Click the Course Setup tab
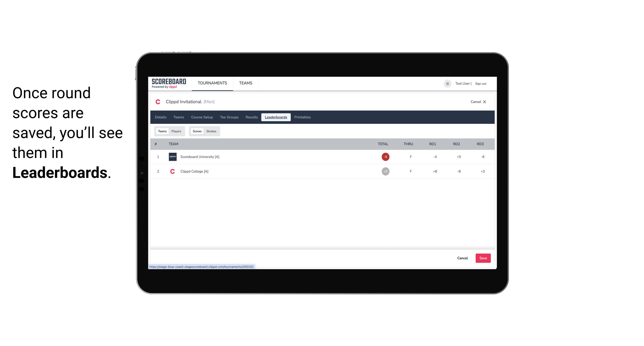Image resolution: width=644 pixels, height=346 pixels. pos(201,117)
